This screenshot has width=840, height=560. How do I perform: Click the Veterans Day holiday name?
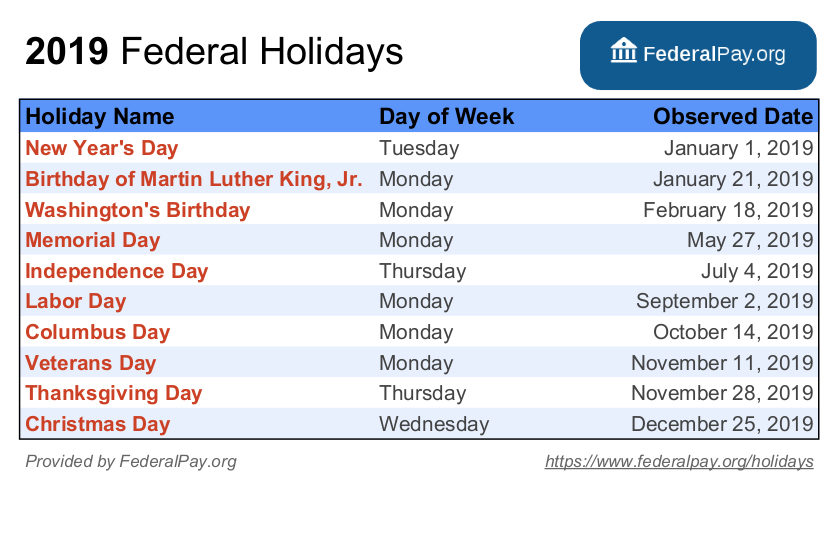click(x=91, y=363)
